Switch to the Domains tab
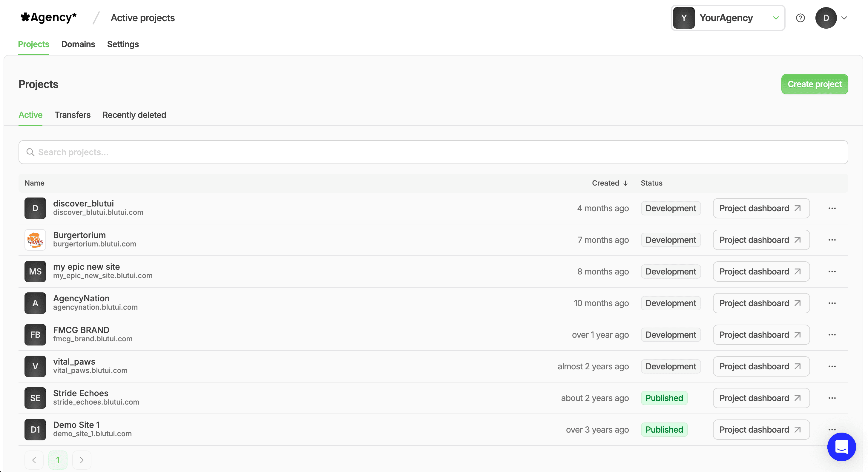 click(78, 44)
